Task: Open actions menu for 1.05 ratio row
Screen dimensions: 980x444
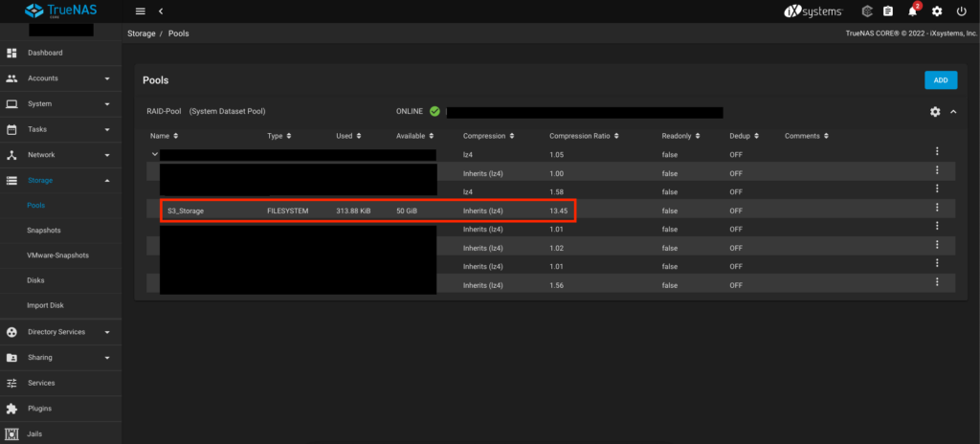Action: coord(937,150)
